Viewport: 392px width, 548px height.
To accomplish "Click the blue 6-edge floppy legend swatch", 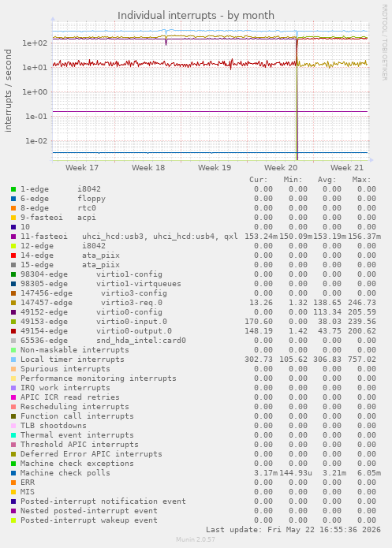I will pos(13,199).
